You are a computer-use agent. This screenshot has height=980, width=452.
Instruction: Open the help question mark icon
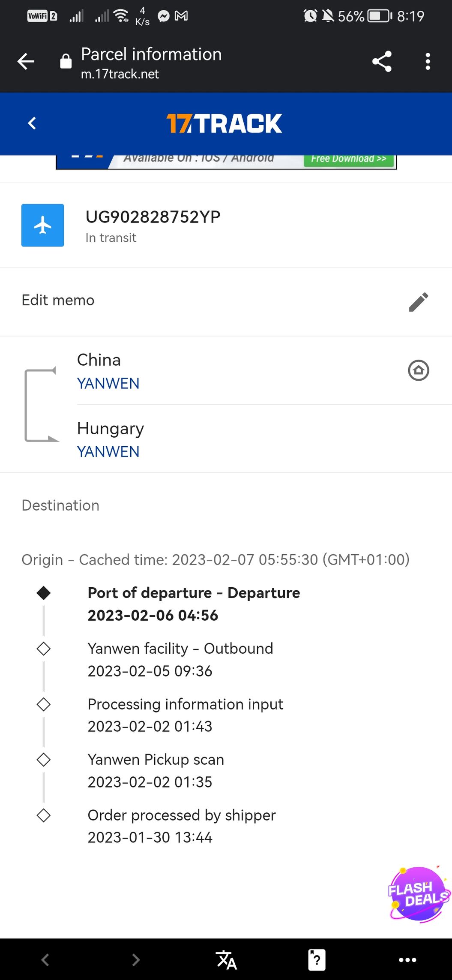coord(317,959)
